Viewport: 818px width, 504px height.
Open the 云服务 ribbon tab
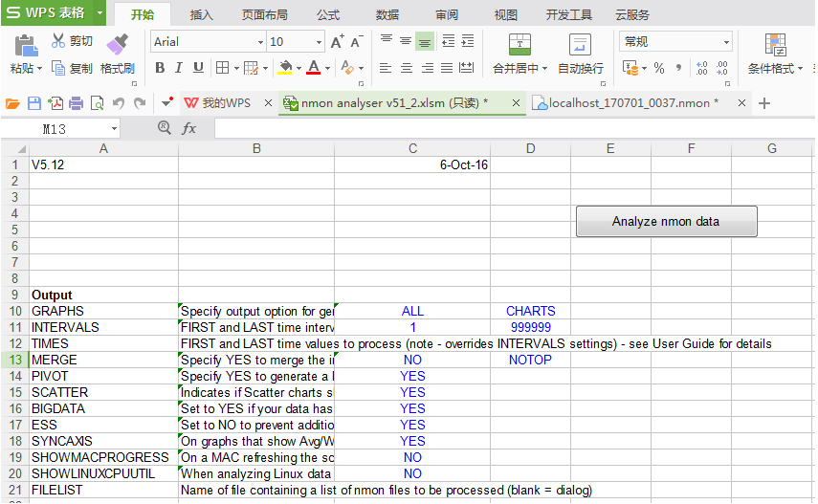631,15
